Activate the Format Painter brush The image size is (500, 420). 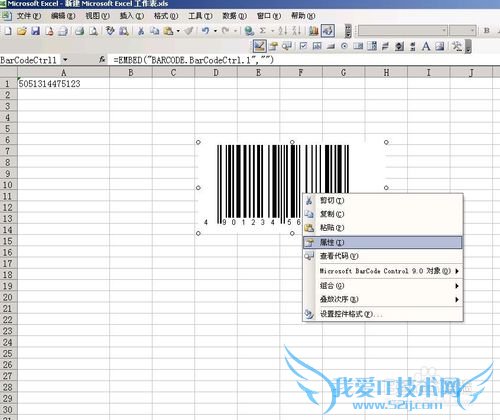pos(189,31)
